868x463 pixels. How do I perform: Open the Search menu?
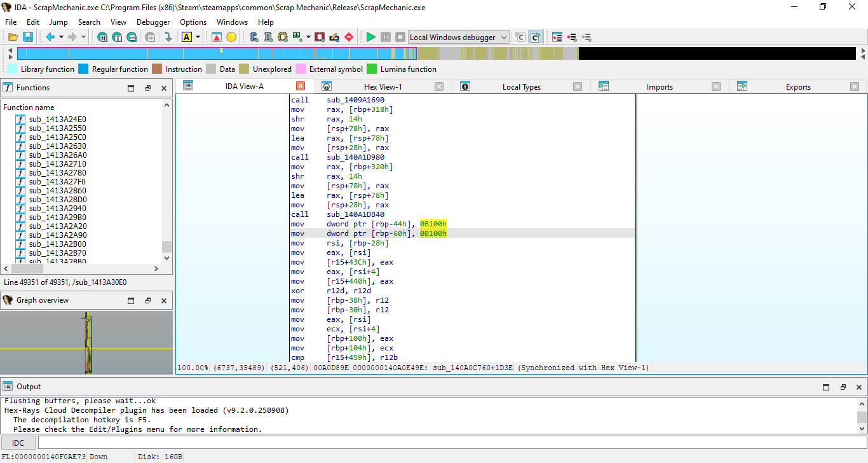coord(89,22)
